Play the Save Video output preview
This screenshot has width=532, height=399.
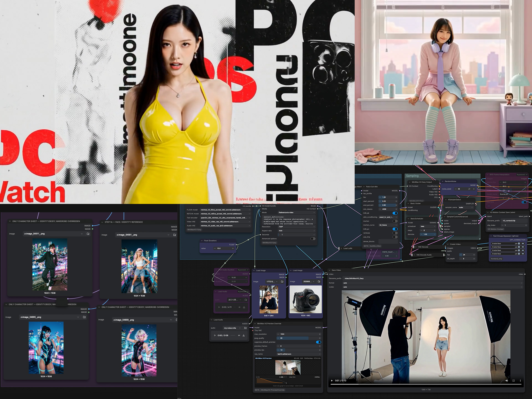332,380
